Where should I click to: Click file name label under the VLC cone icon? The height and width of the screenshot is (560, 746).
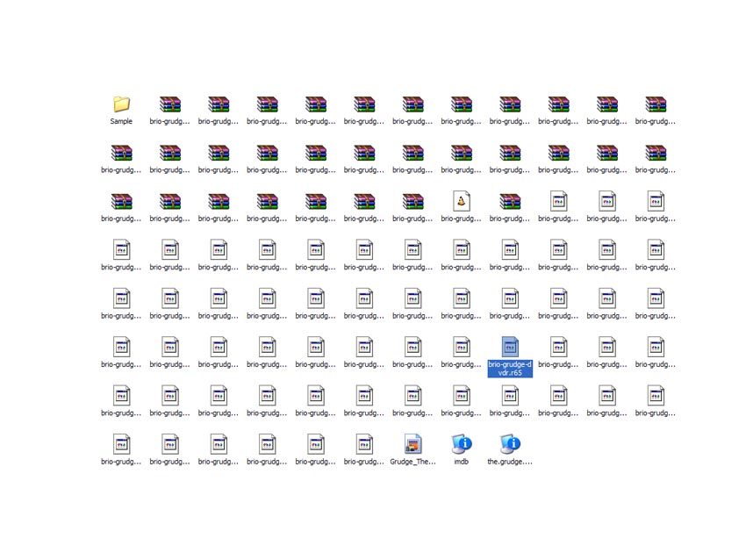click(461, 219)
